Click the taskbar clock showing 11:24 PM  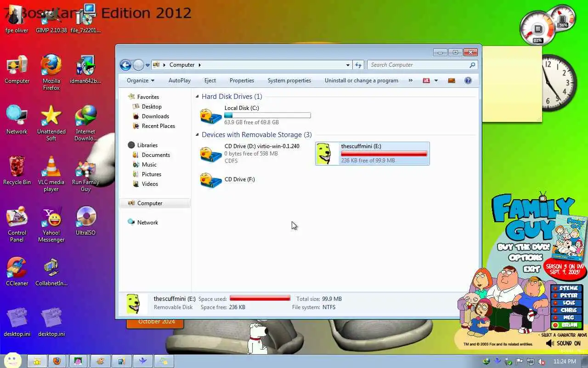pos(565,362)
